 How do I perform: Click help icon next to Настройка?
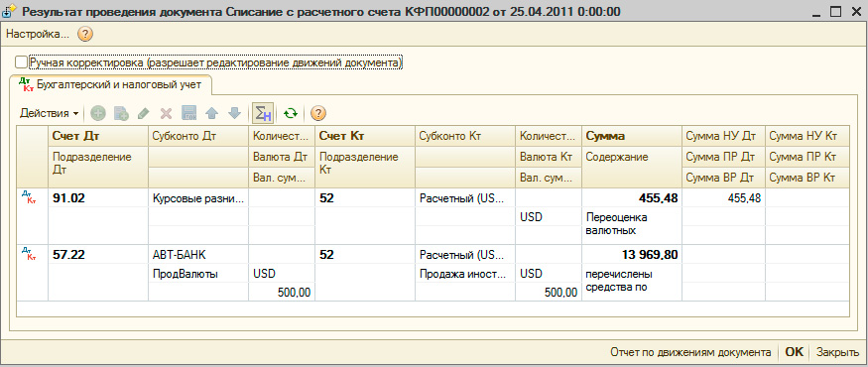(84, 35)
